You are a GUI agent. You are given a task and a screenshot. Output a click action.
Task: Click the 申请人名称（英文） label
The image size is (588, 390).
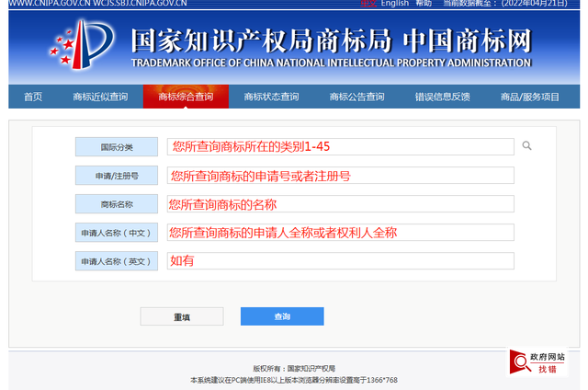[117, 261]
